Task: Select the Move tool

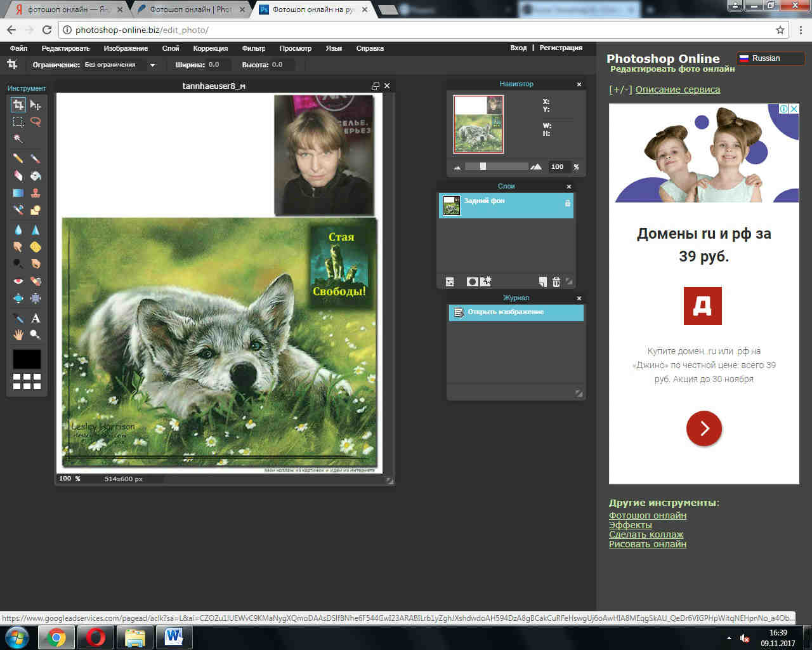Action: pyautogui.click(x=36, y=105)
